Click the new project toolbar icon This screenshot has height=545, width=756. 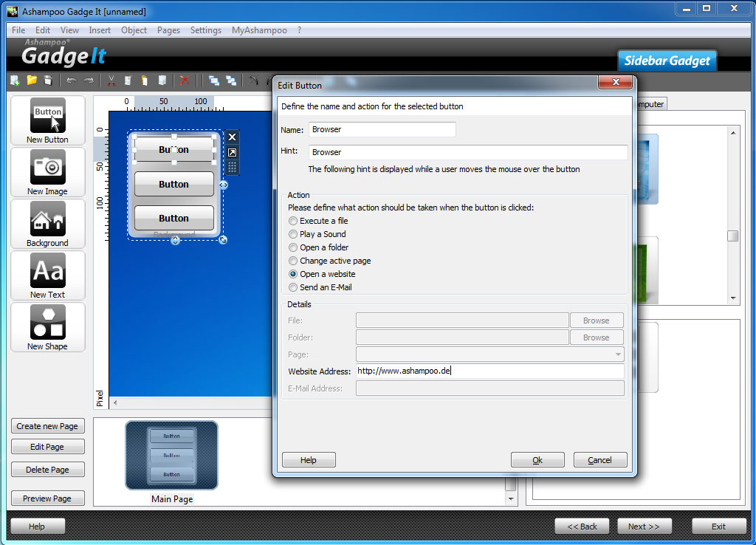[16, 80]
